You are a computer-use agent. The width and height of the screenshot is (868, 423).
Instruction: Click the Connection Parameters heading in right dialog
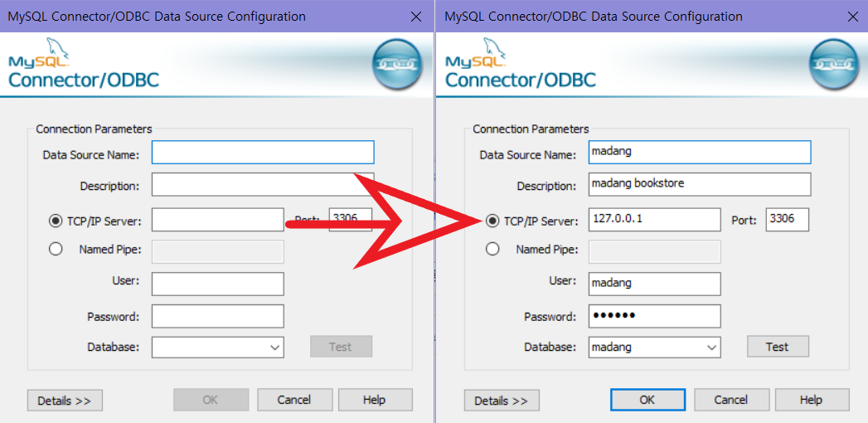[x=531, y=129]
